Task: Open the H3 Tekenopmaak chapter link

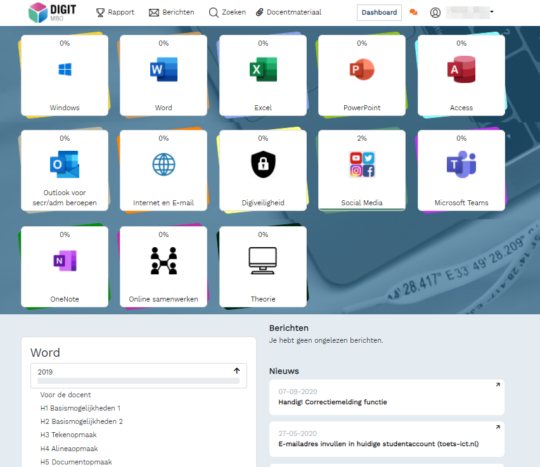Action: click(x=69, y=435)
